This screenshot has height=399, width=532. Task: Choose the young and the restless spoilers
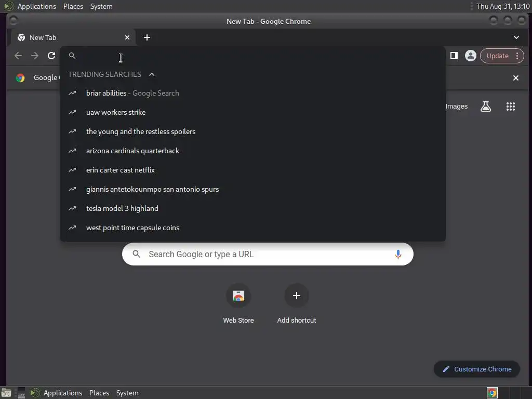pos(252,131)
